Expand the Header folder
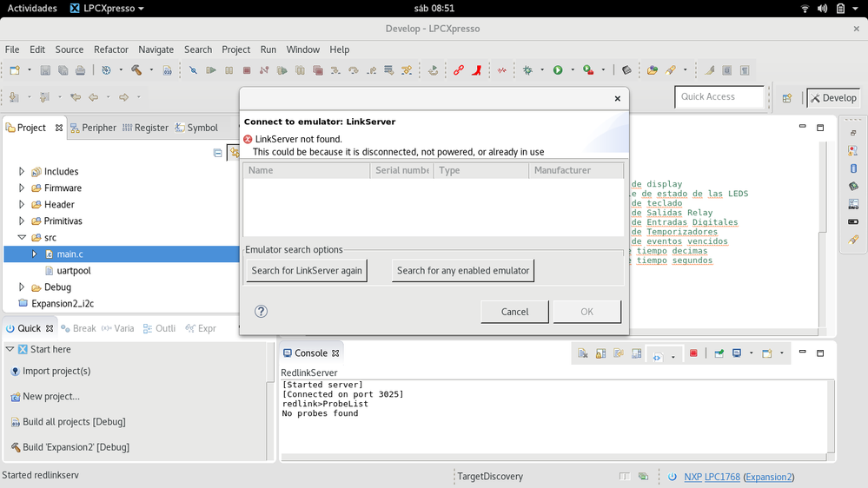The height and width of the screenshot is (488, 868). [x=22, y=205]
